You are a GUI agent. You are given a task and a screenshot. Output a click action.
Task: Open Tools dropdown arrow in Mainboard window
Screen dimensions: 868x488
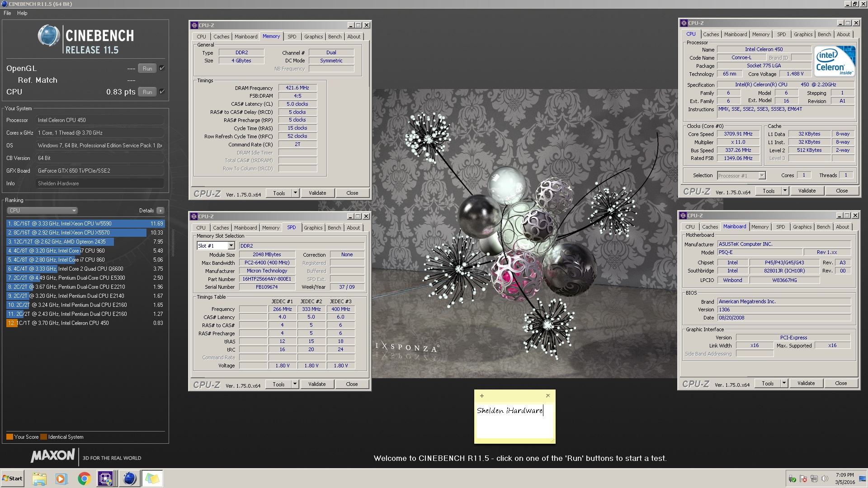(x=784, y=383)
